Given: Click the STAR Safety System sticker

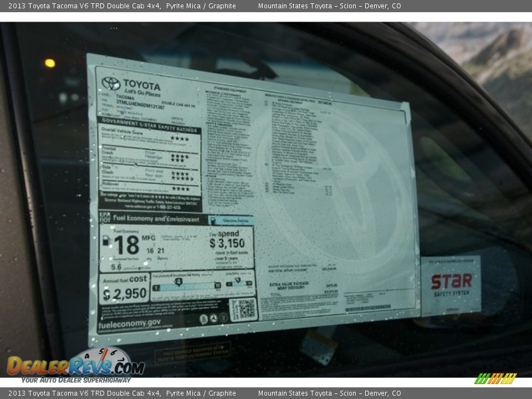Looking at the screenshot, I should click(x=451, y=285).
